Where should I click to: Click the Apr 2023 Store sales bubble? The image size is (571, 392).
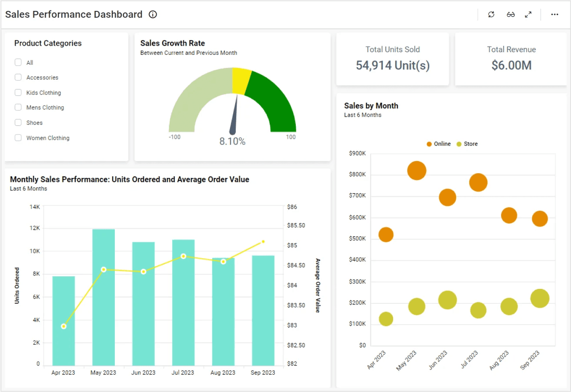click(386, 319)
